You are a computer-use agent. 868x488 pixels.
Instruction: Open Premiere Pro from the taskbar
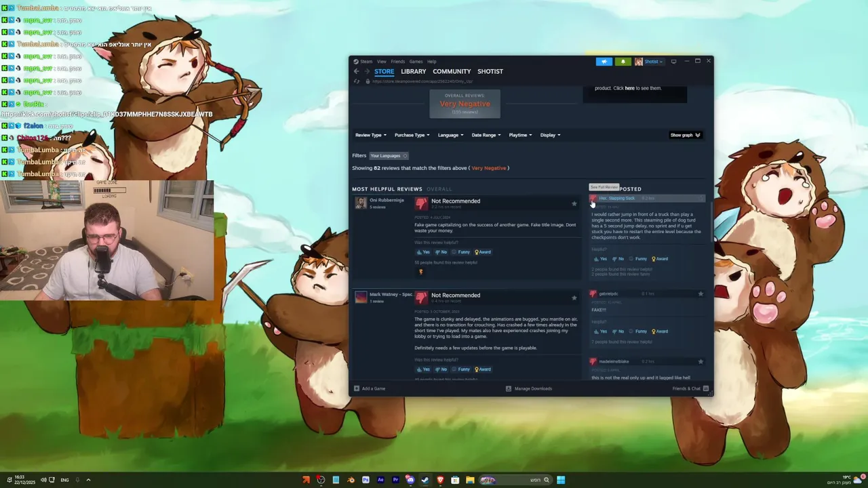(395, 480)
